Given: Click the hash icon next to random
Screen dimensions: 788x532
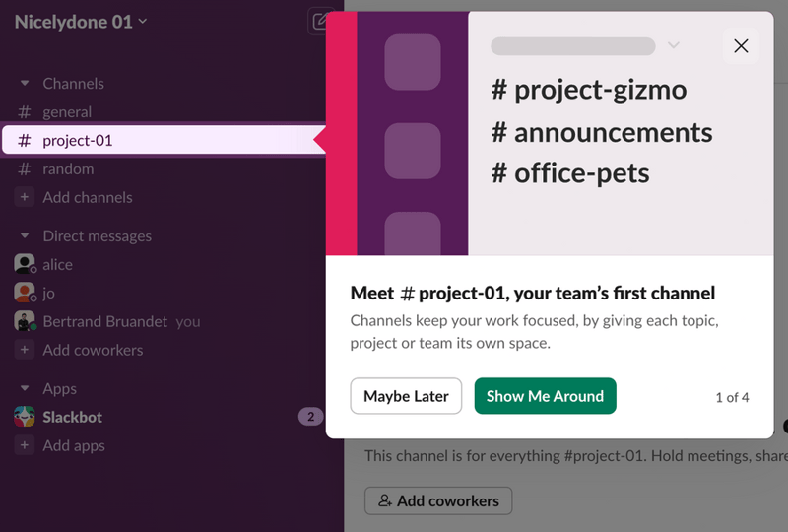Looking at the screenshot, I should pos(24,168).
